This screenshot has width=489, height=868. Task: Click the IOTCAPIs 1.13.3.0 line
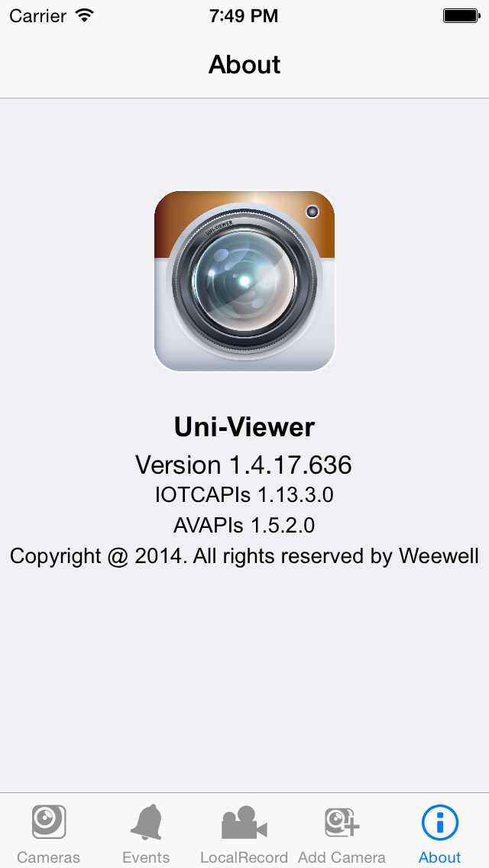pyautogui.click(x=244, y=494)
